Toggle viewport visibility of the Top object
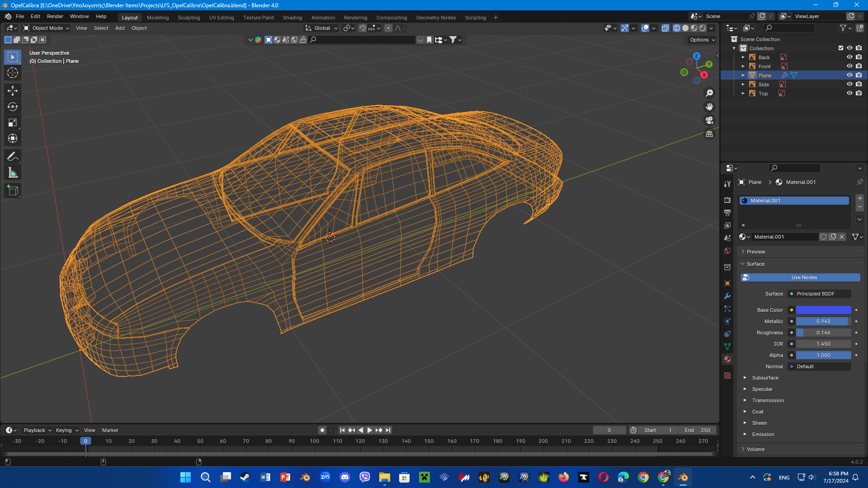868x488 pixels. click(849, 94)
